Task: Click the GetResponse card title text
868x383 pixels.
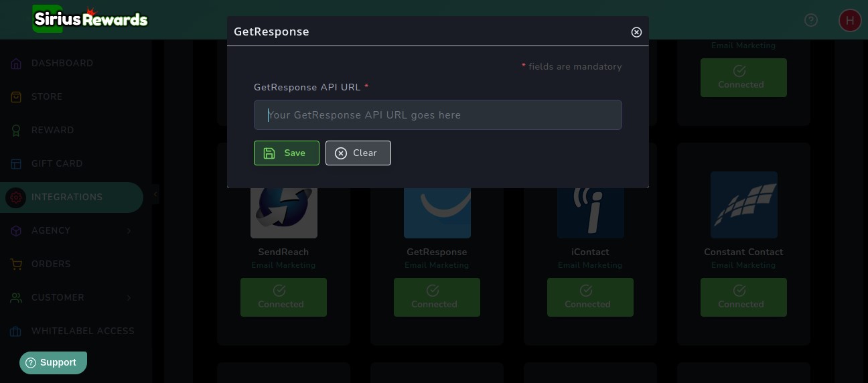Action: 437,252
